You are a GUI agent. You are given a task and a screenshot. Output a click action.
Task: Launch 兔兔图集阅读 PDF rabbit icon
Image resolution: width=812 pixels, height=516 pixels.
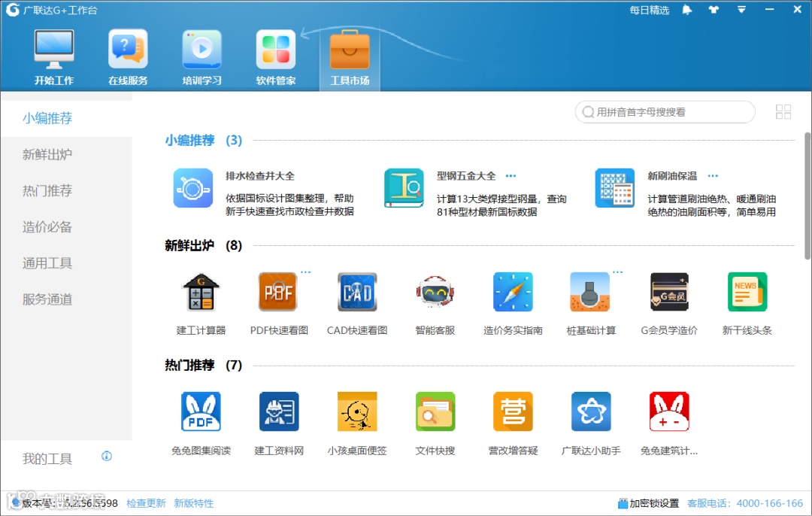pos(201,411)
